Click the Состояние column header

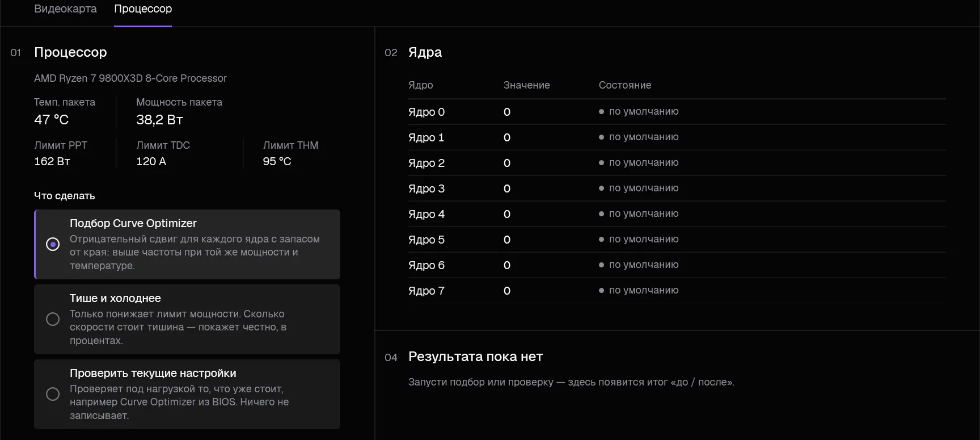point(625,85)
